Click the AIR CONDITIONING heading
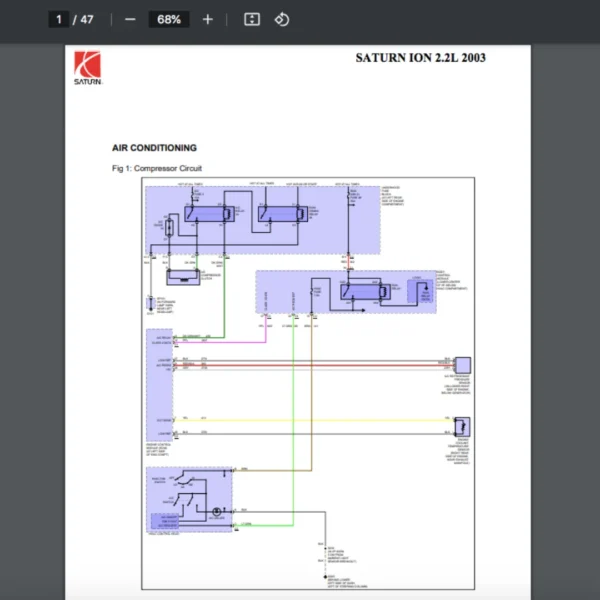Screen dimensions: 600x600 pyautogui.click(x=154, y=148)
